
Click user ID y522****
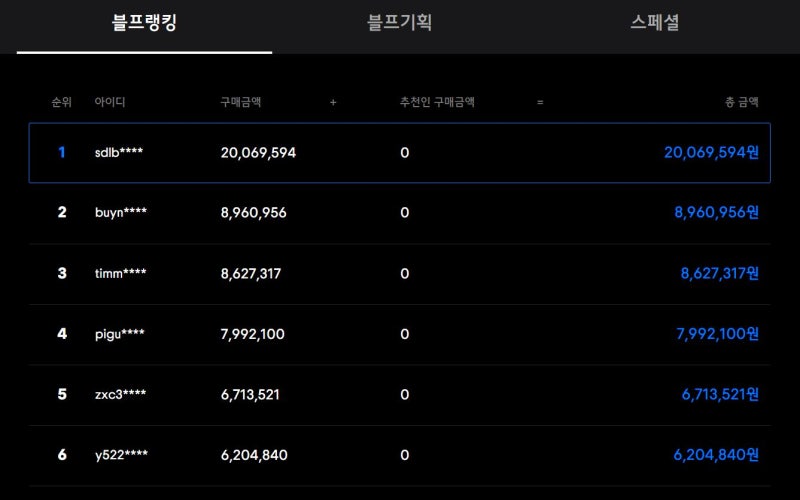(x=121, y=455)
